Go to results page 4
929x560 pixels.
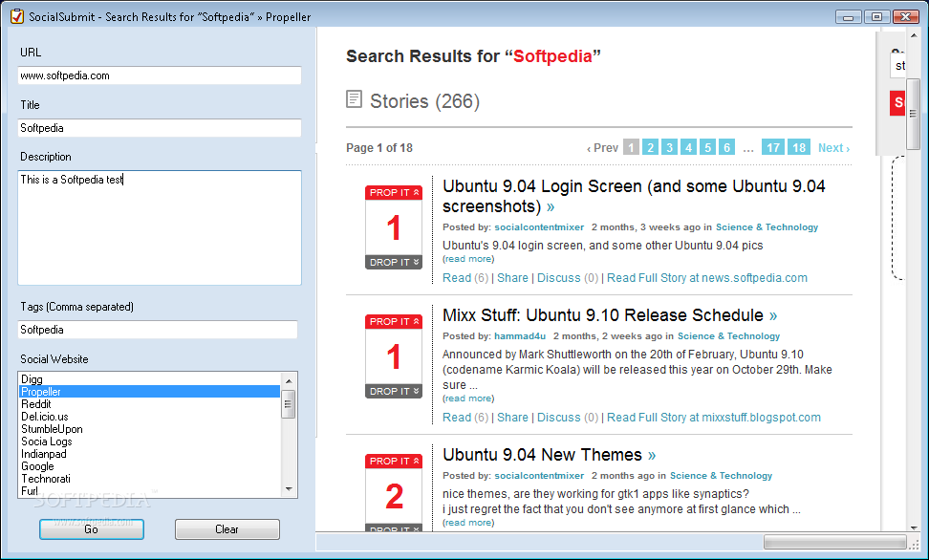[688, 147]
